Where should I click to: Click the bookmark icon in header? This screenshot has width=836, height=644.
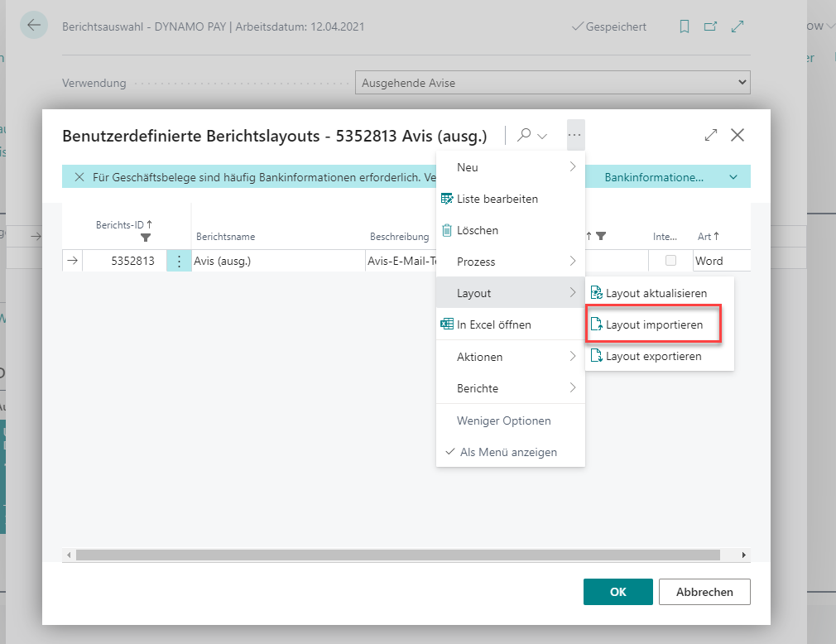pyautogui.click(x=684, y=26)
